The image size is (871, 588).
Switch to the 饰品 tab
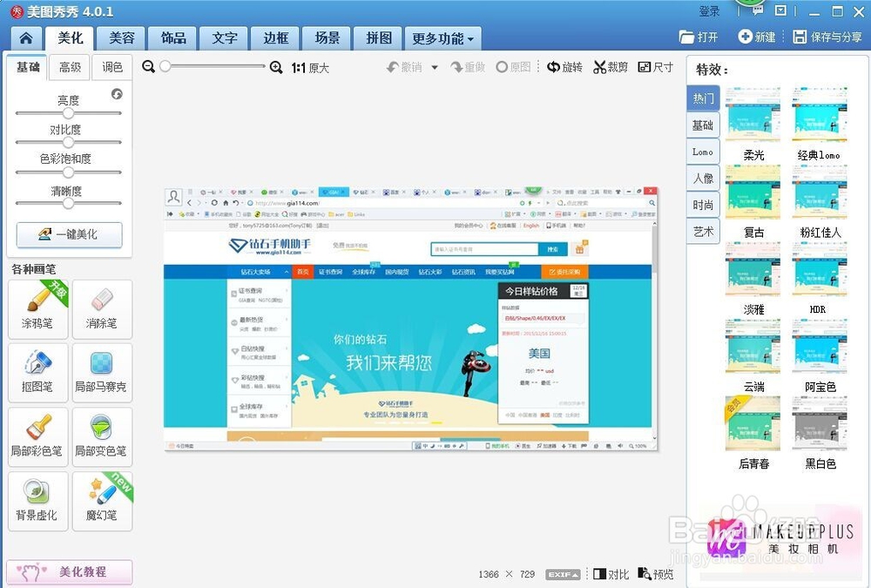173,38
